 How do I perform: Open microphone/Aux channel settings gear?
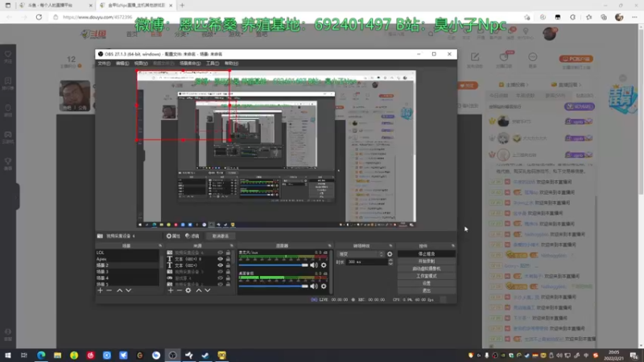324,265
